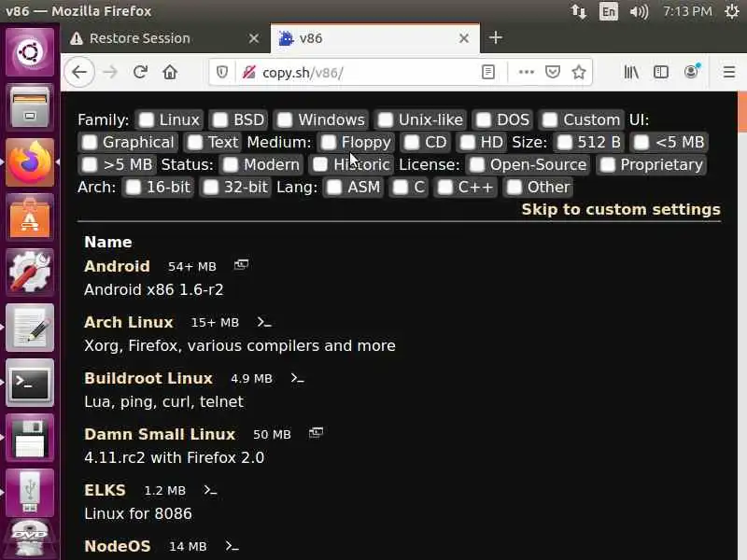The image size is (747, 560).
Task: Open the Arch Linux image link
Action: point(129,322)
